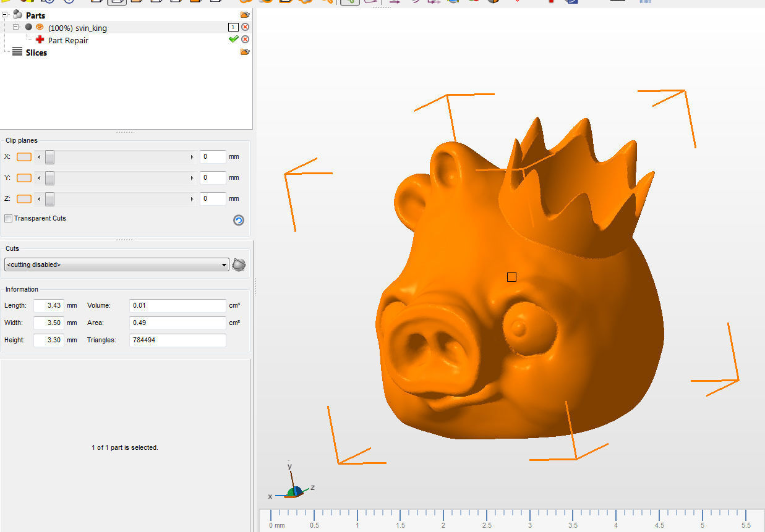Image resolution: width=765 pixels, height=532 pixels.
Task: Toggle the X clip plane button
Action: [x=24, y=157]
